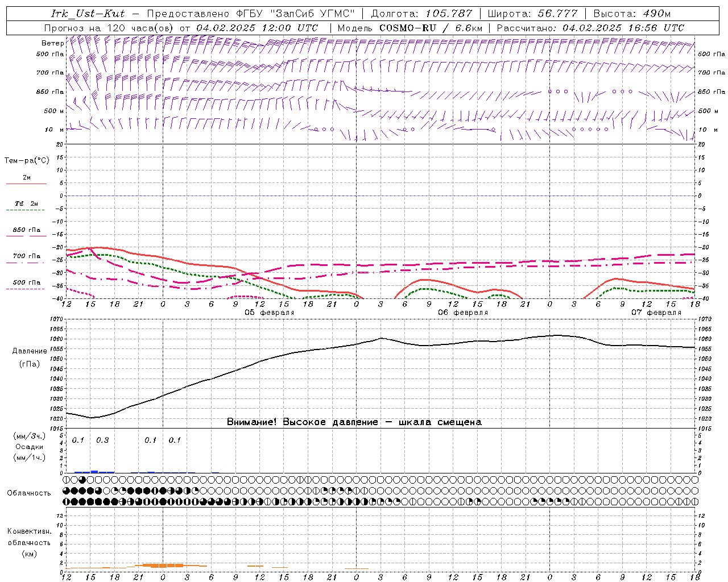
Task: Select the 06 февраля date marker
Action: point(463,313)
